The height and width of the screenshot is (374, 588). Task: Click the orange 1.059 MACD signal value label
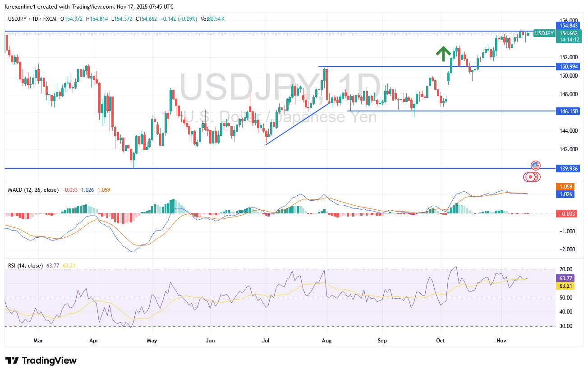pos(565,186)
